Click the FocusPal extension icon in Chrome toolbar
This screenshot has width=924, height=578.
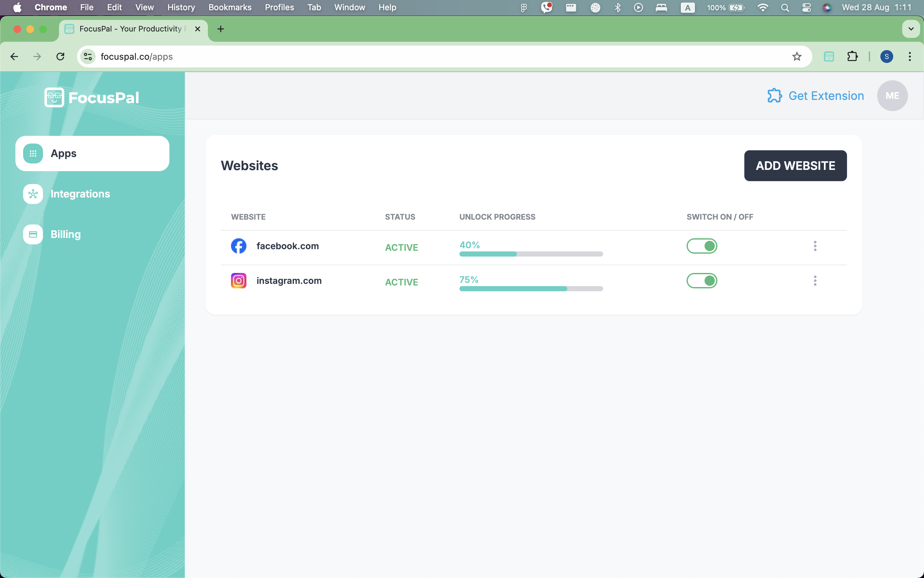828,57
